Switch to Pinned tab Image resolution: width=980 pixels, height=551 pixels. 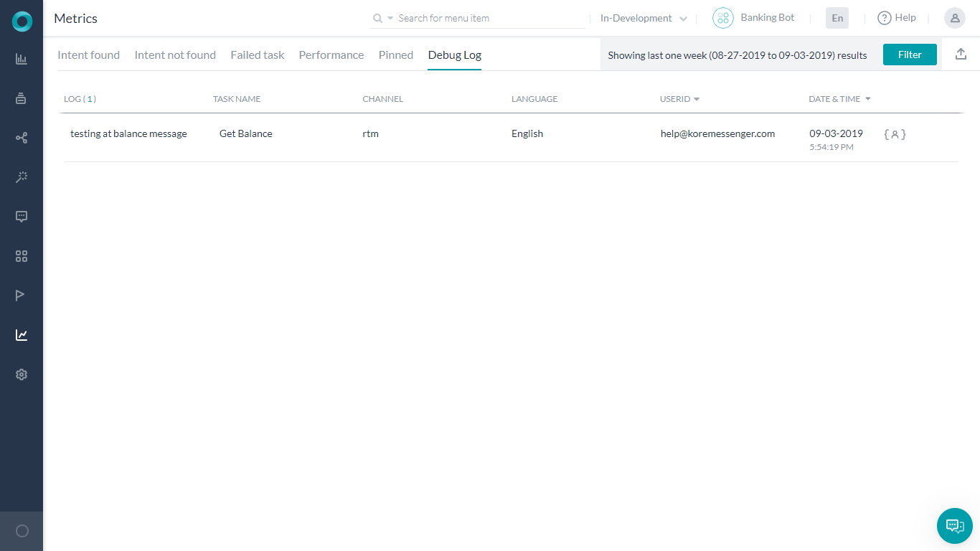(x=396, y=55)
